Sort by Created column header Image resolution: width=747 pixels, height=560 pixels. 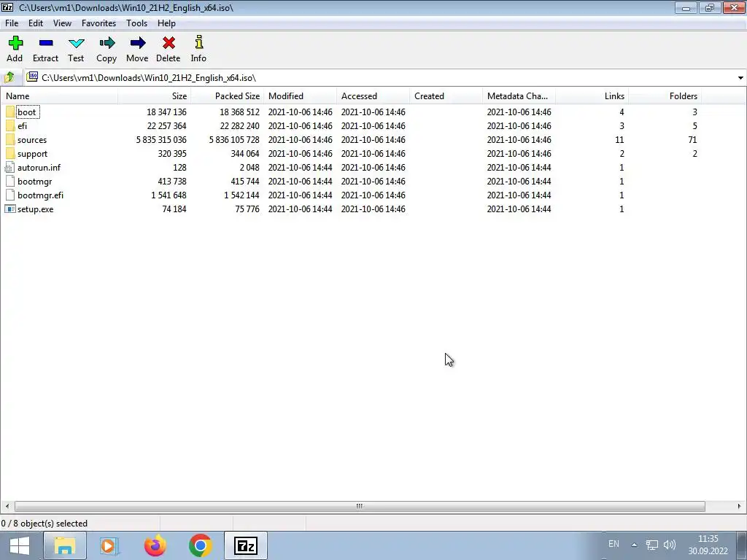[x=446, y=96]
